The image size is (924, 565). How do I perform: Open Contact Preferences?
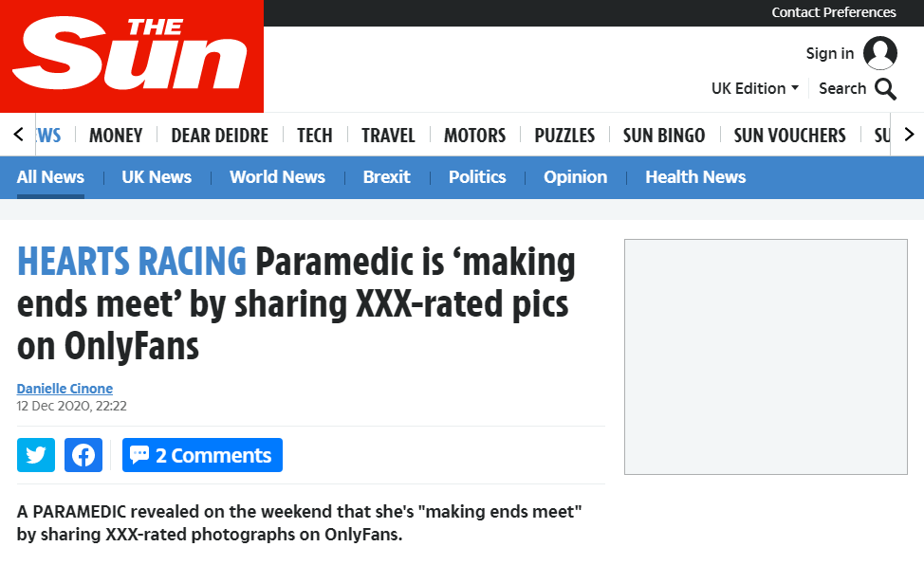[x=834, y=12]
